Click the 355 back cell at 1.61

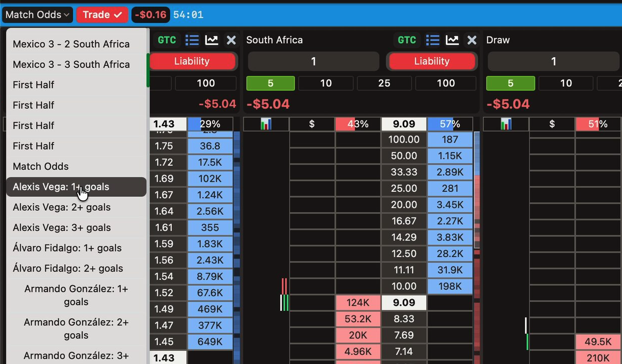point(210,227)
